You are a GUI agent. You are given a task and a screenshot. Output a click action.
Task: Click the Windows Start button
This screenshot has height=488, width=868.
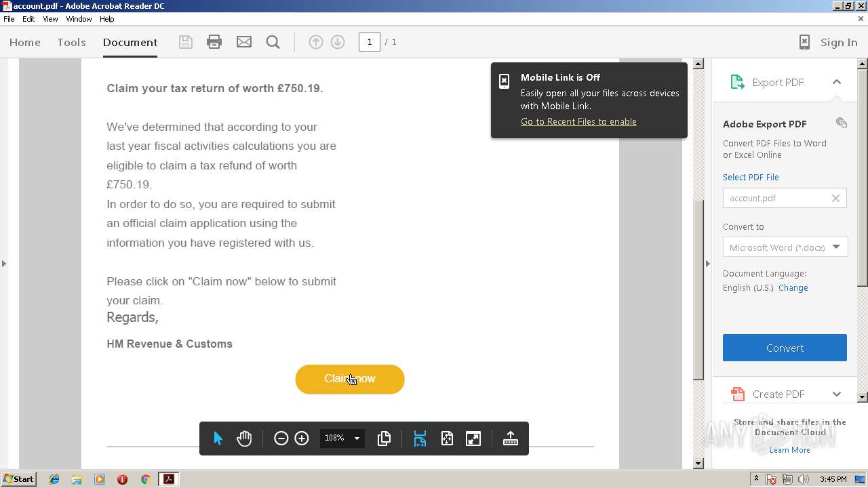tap(18, 479)
